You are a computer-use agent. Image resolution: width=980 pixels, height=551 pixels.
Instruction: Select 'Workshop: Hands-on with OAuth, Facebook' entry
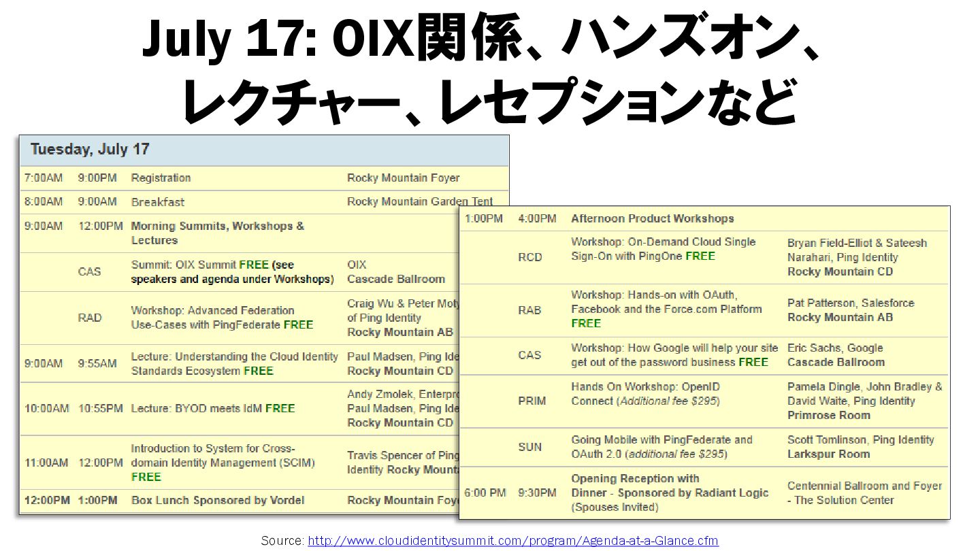(x=666, y=310)
